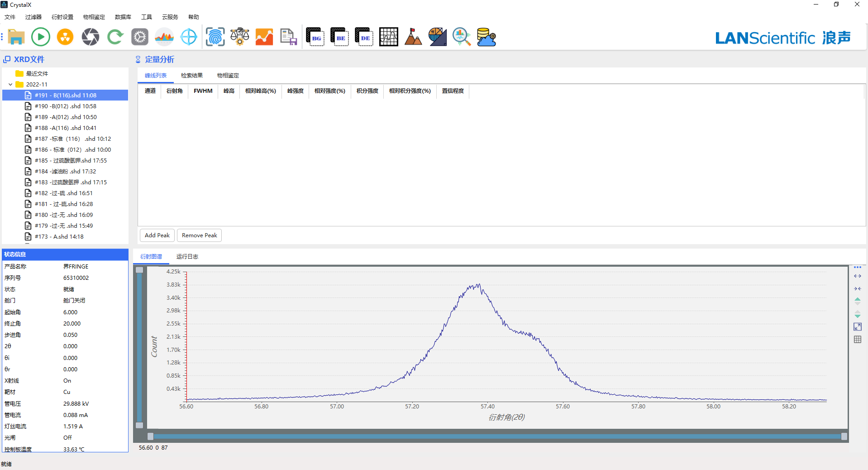Click the camera shutter icon
Viewport: 868px width, 470px height.
90,37
